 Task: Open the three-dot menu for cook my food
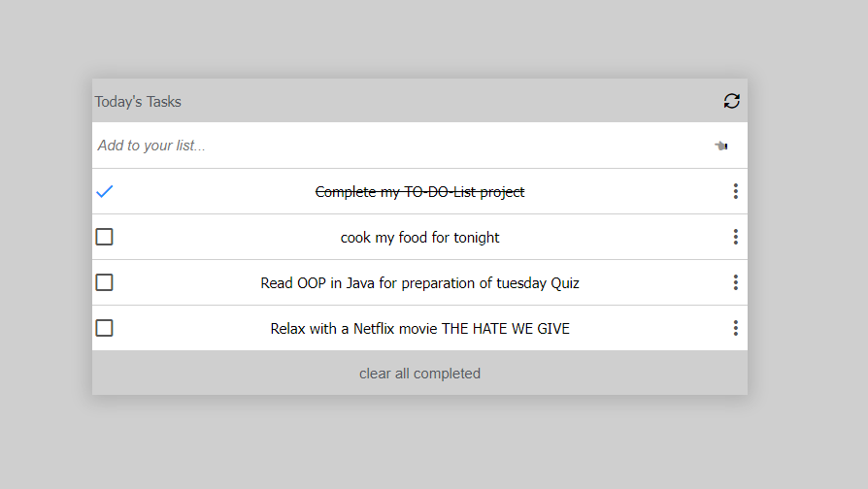coord(735,237)
